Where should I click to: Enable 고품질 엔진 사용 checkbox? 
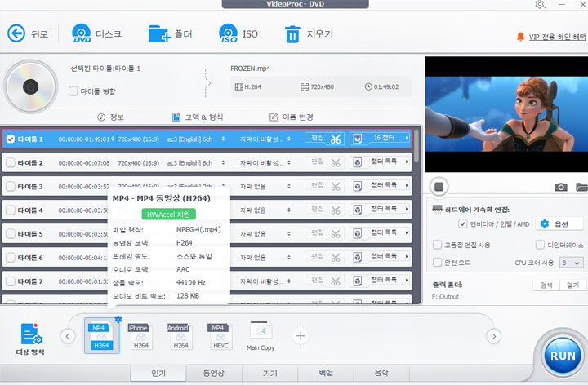point(437,245)
